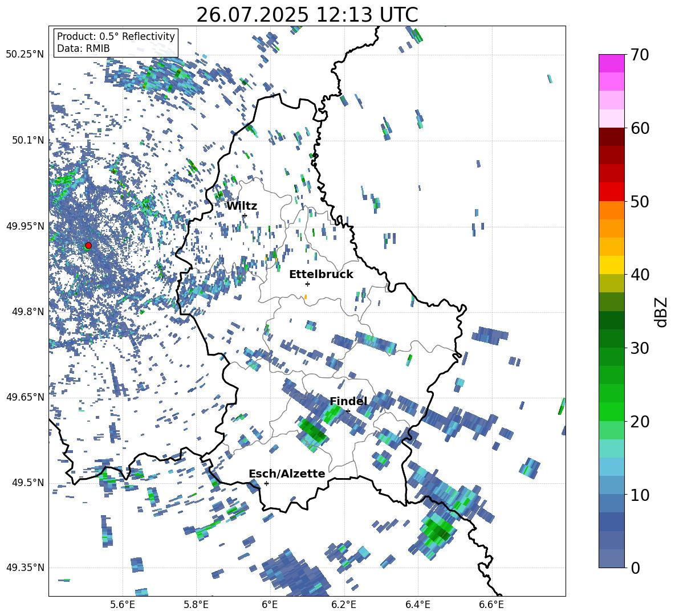Viewport: 675px width, 616px height.
Task: Click the 50.25°N latitude label
Action: click(25, 55)
